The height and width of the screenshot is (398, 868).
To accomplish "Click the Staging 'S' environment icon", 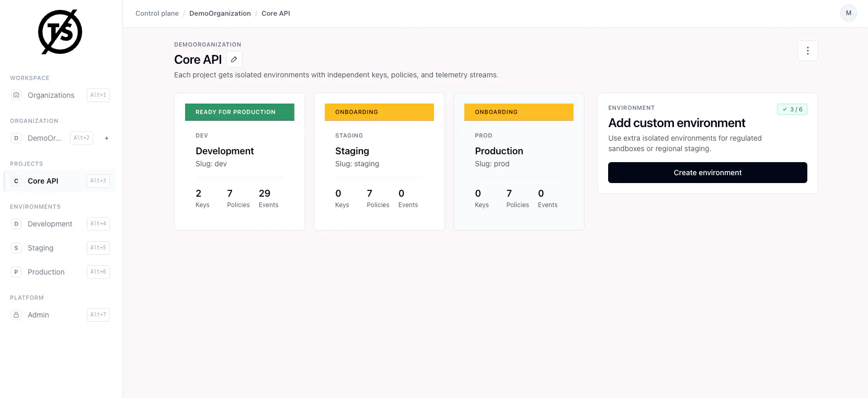I will 16,248.
